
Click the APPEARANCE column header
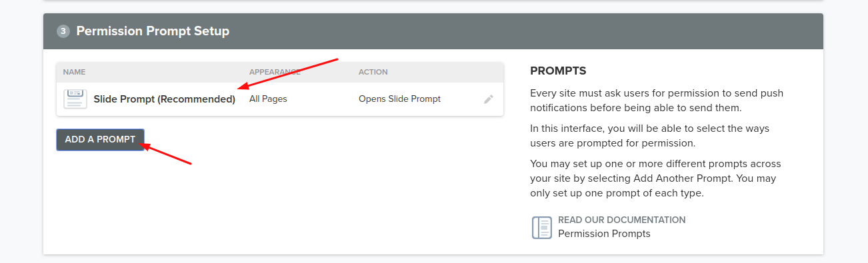(x=275, y=72)
